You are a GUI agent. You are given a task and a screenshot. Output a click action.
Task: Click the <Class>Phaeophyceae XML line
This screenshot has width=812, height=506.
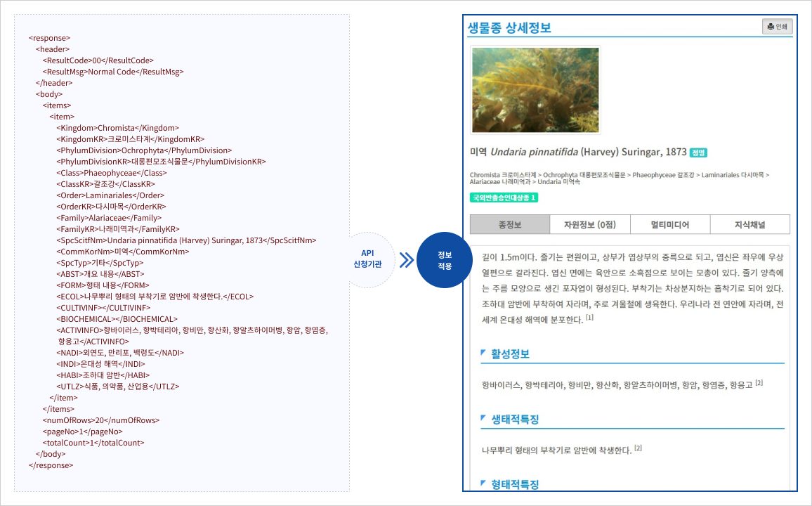112,173
